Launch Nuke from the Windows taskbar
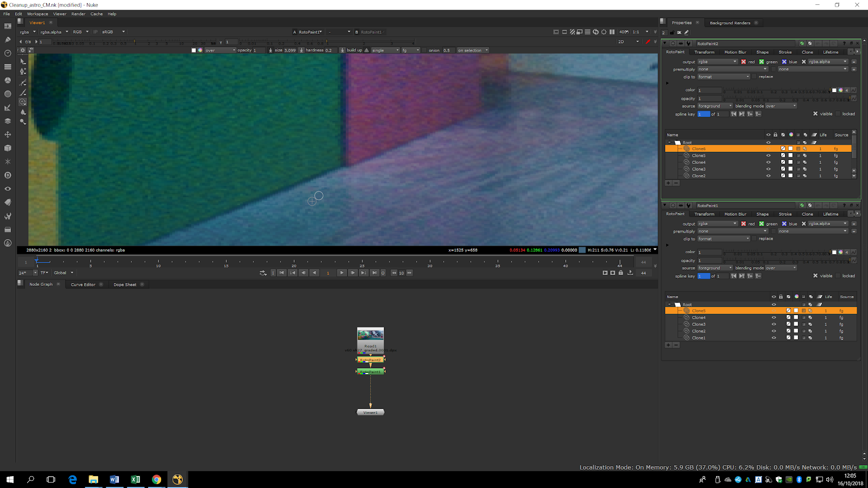This screenshot has width=868, height=488. (177, 479)
